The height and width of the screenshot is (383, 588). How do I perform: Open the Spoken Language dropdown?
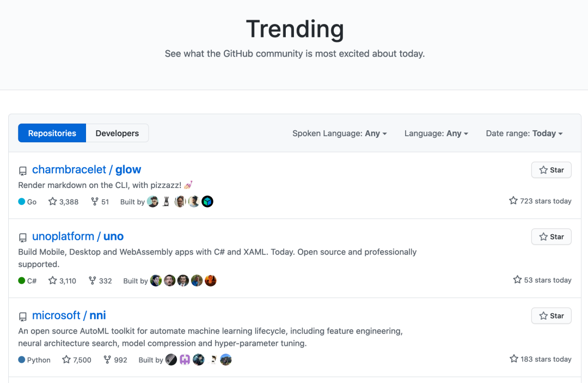[339, 133]
